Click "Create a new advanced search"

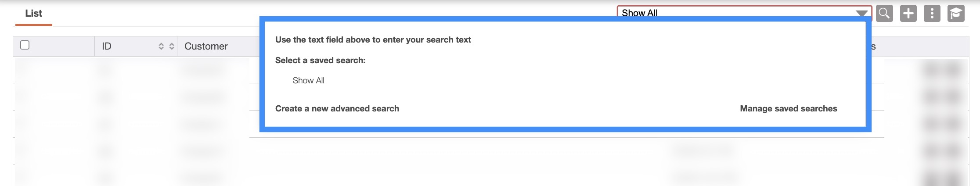point(337,108)
